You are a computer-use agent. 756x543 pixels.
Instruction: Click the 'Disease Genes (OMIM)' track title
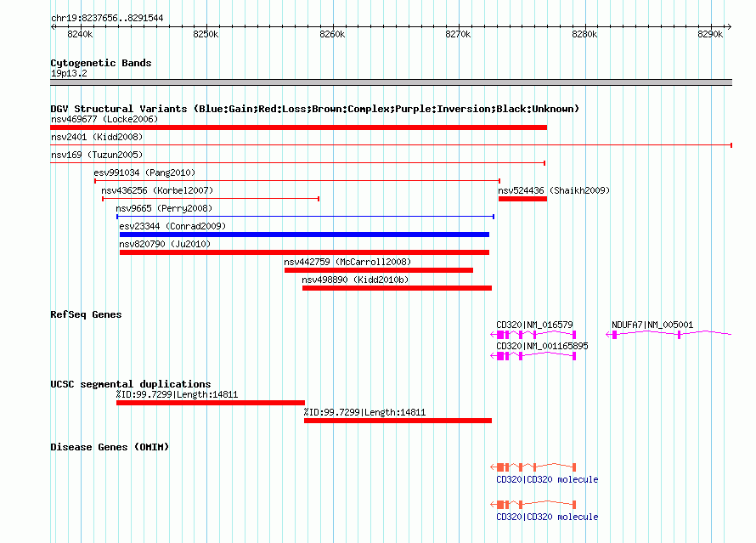[x=110, y=447]
